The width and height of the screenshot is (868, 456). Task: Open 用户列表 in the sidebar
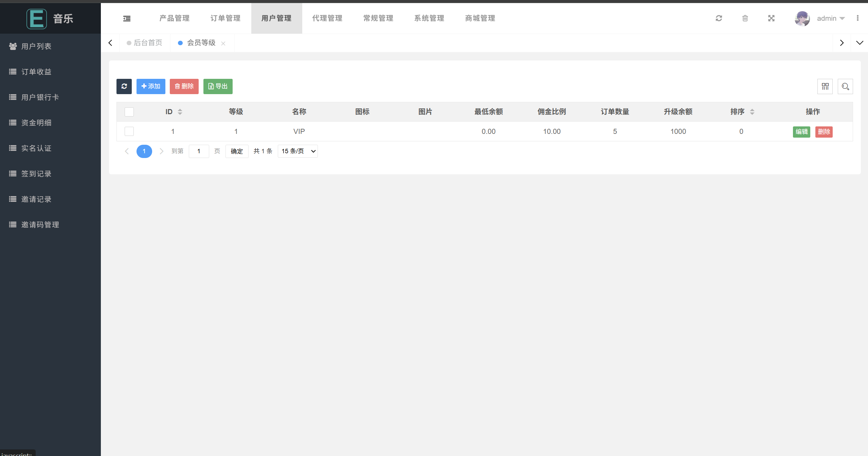50,46
